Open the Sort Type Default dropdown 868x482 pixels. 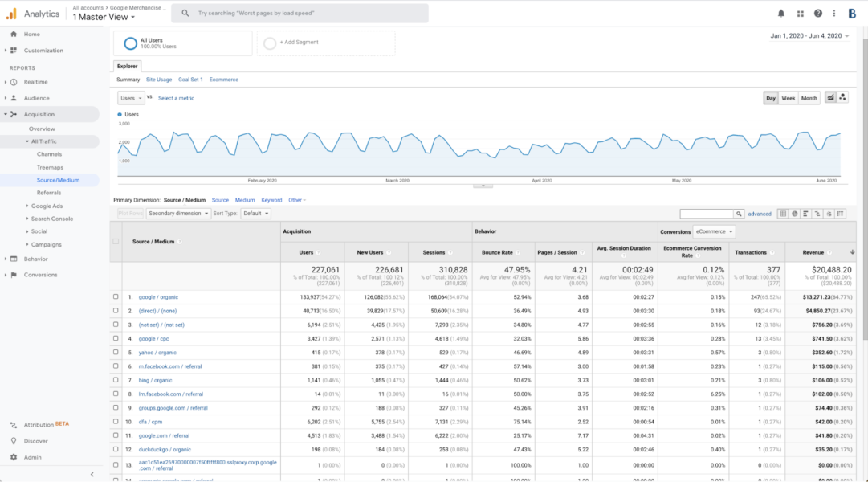pos(256,214)
